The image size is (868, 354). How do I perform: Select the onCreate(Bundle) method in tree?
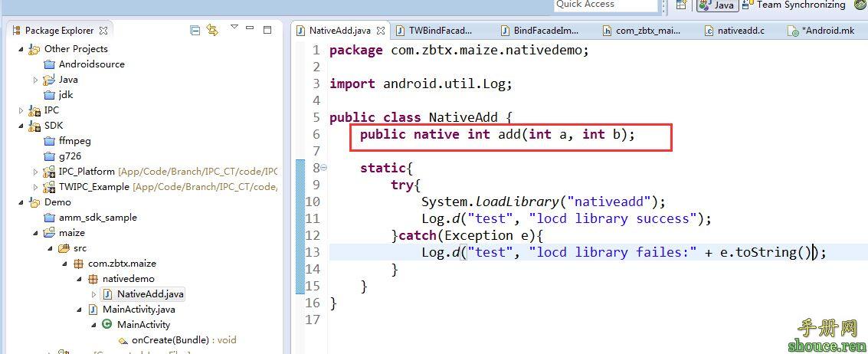coord(173,340)
